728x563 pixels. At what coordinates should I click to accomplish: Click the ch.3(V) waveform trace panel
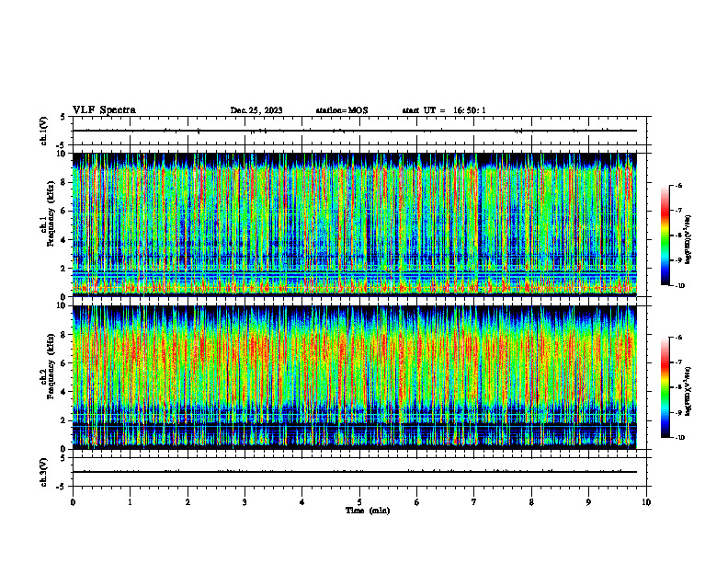click(x=361, y=472)
